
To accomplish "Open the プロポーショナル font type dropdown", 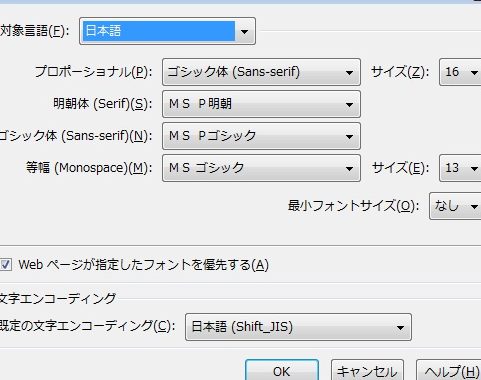I will click(261, 72).
